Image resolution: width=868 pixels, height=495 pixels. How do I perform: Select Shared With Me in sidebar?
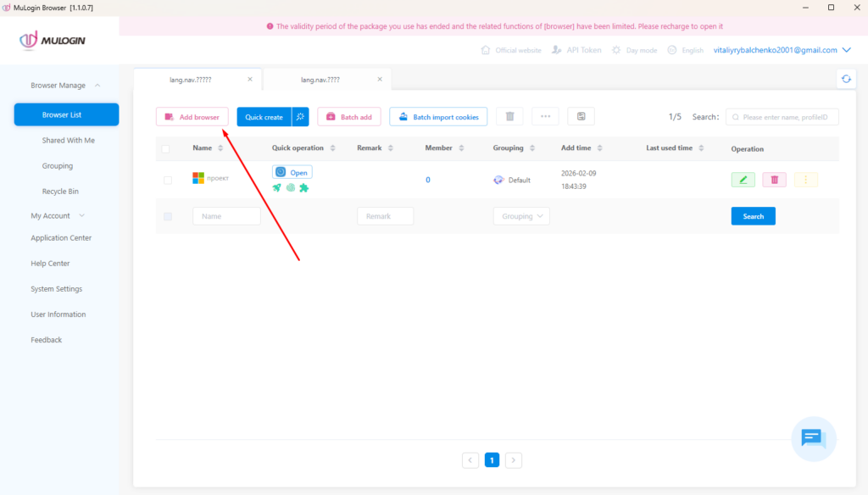click(x=68, y=141)
